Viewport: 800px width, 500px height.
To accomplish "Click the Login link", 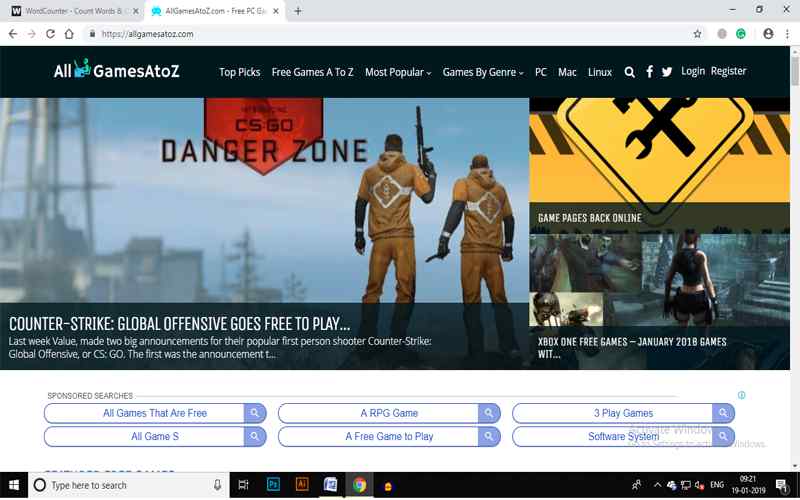I will point(693,71).
